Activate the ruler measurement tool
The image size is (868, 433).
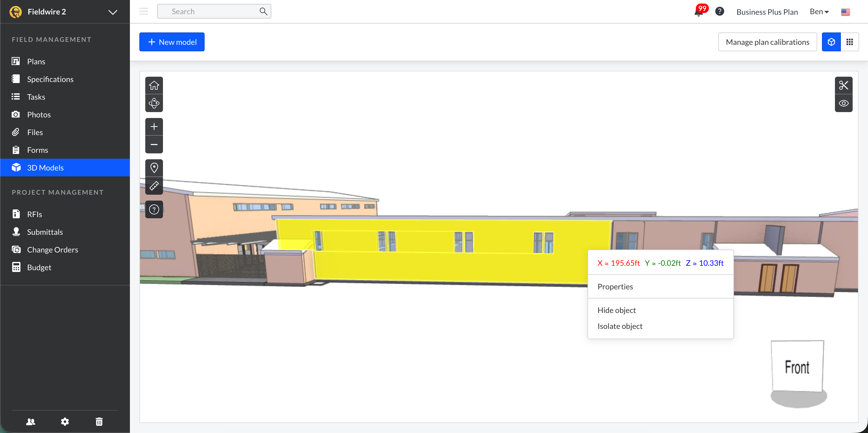point(154,186)
